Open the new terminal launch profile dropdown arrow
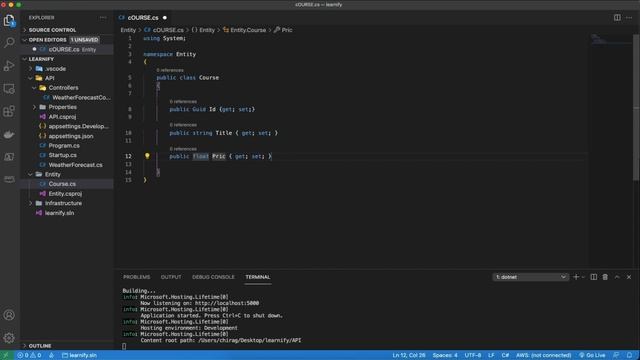This screenshot has width=640, height=360. point(583,277)
